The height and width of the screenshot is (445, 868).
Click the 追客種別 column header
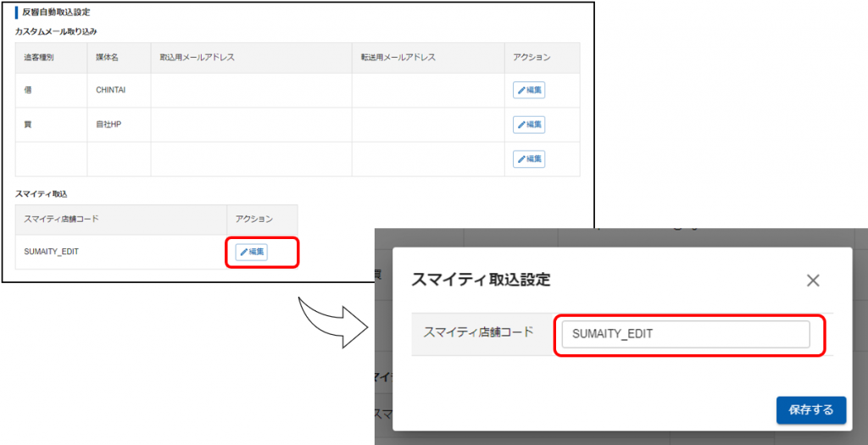click(x=39, y=58)
